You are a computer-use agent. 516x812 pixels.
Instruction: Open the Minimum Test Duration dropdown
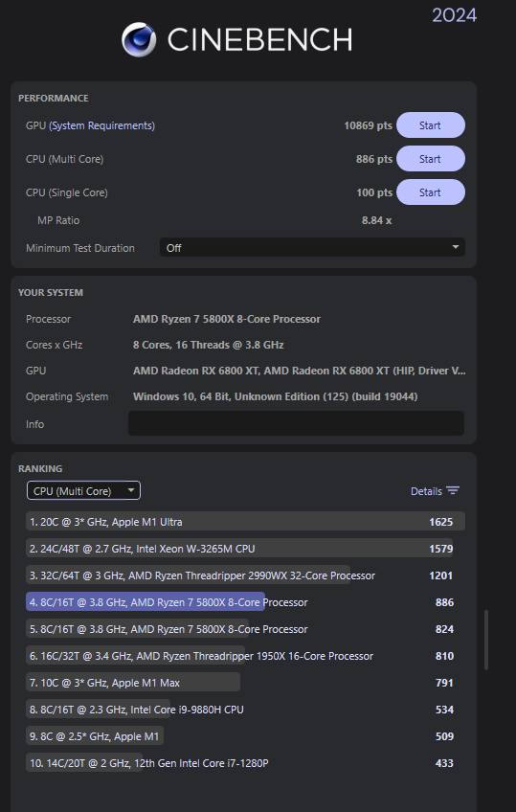pos(312,248)
